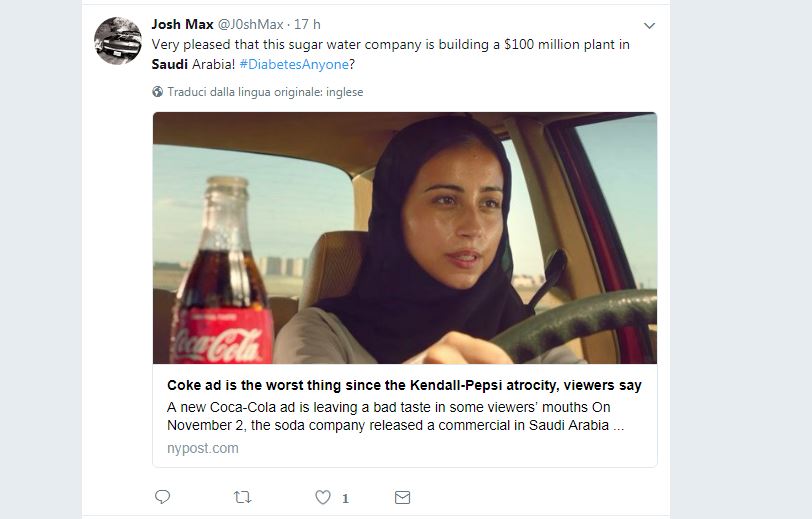Send tweet via the envelope message icon
The width and height of the screenshot is (812, 519).
click(x=402, y=497)
